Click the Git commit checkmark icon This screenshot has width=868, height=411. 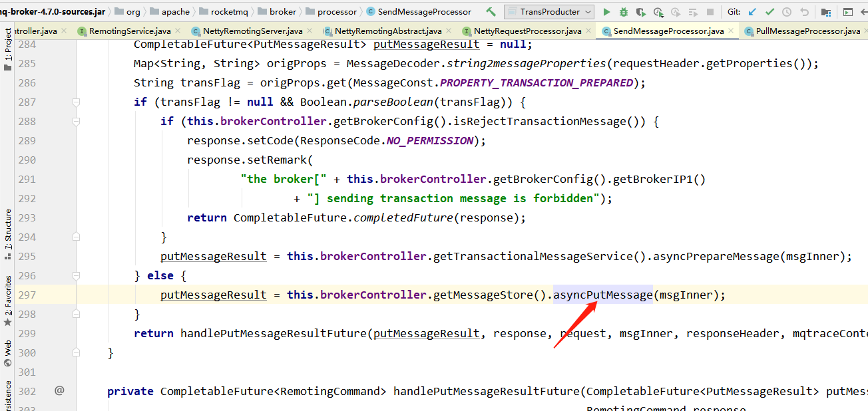point(769,12)
